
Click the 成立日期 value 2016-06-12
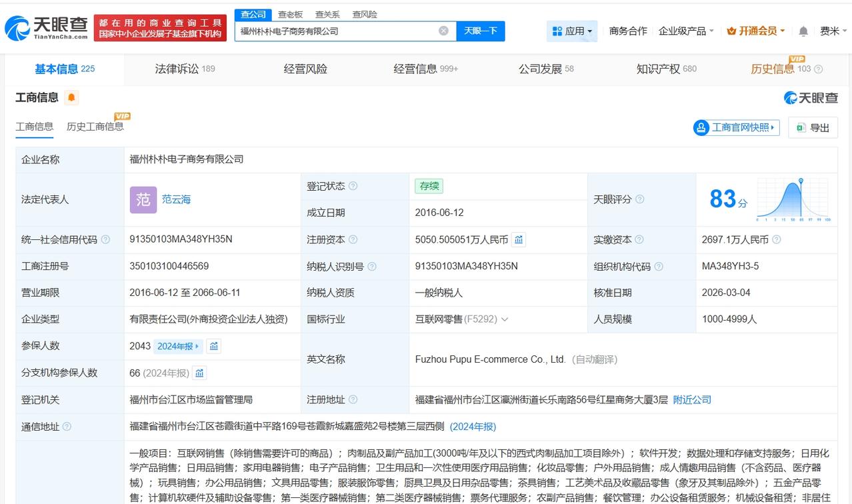click(x=439, y=213)
